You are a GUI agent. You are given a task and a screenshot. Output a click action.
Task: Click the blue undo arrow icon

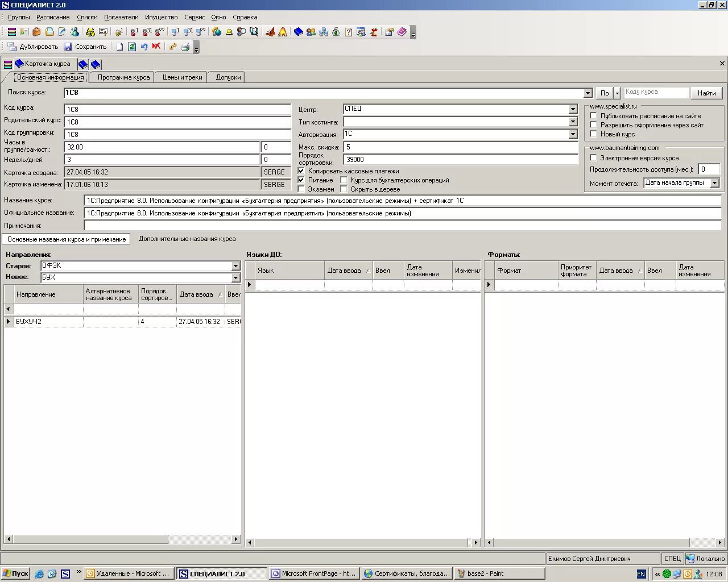point(144,47)
